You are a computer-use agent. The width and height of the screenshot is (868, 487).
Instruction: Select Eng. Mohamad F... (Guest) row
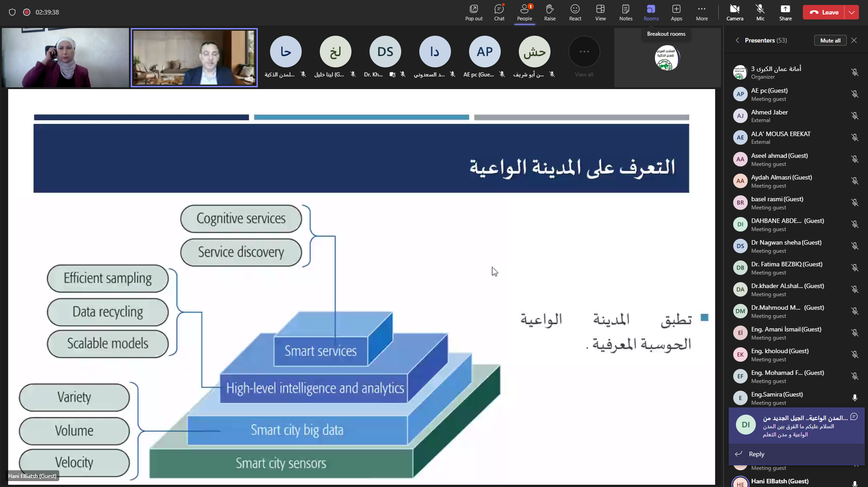tap(796, 376)
